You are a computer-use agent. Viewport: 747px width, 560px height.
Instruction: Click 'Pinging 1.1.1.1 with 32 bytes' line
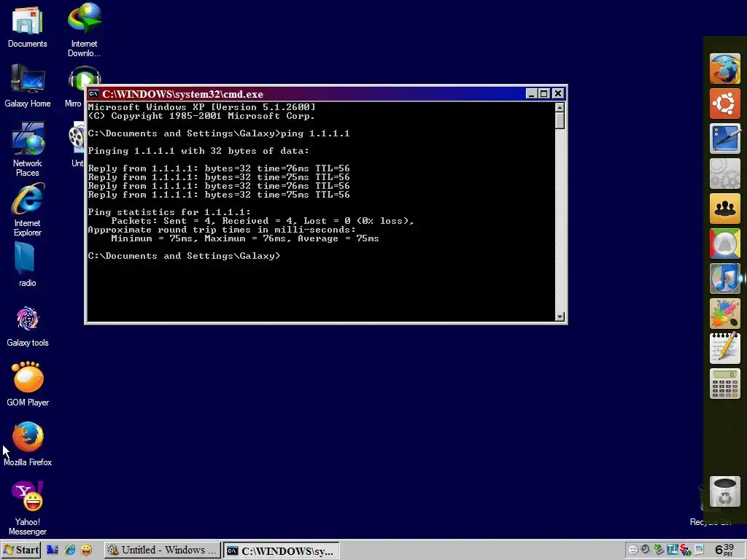(x=198, y=151)
